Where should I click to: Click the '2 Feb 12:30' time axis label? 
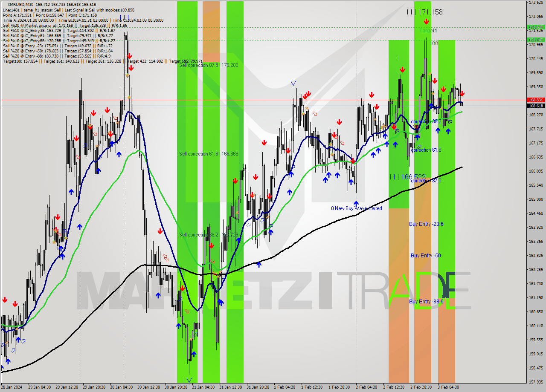pos(394,387)
